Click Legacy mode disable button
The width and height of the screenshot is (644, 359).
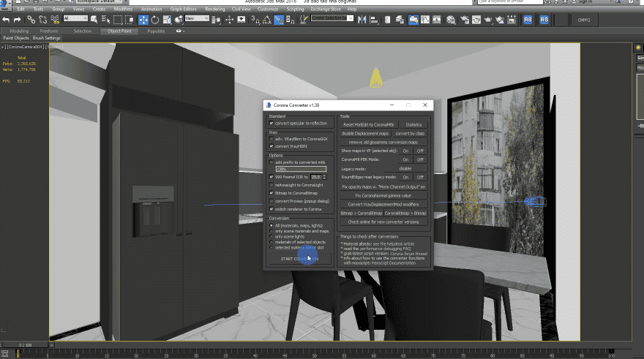click(x=405, y=169)
